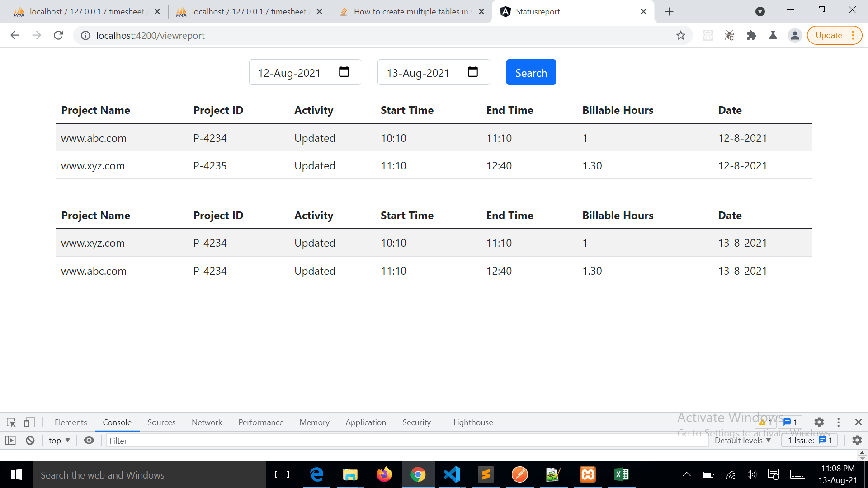This screenshot has height=488, width=868.
Task: Launch Excel from the taskbar
Action: [622, 474]
